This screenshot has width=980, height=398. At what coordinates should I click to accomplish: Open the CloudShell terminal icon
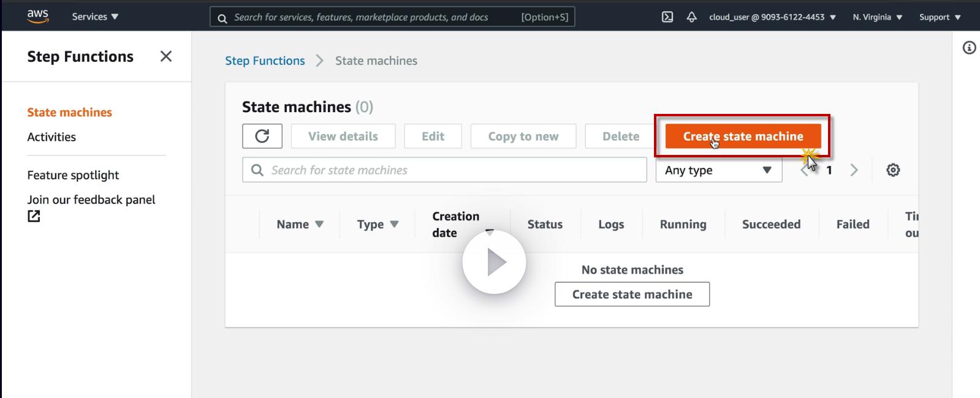pos(667,17)
